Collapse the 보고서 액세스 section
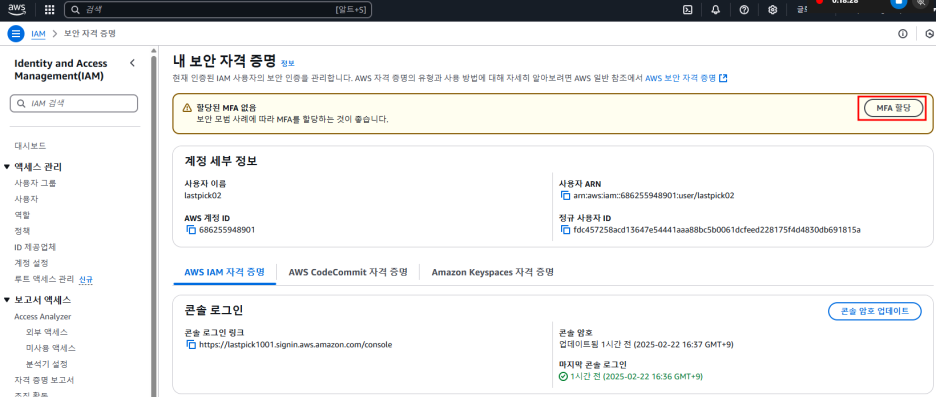This screenshot has width=936, height=397. coord(7,300)
